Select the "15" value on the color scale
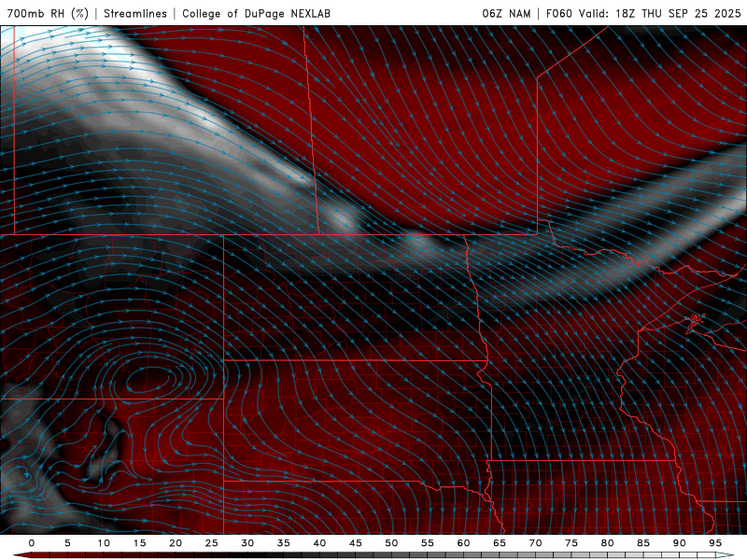The width and height of the screenshot is (747, 560). coord(139,543)
